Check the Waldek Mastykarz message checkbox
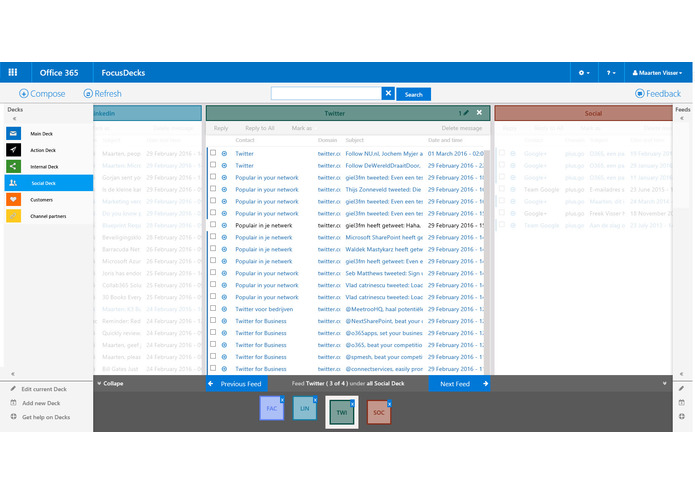 coord(213,248)
